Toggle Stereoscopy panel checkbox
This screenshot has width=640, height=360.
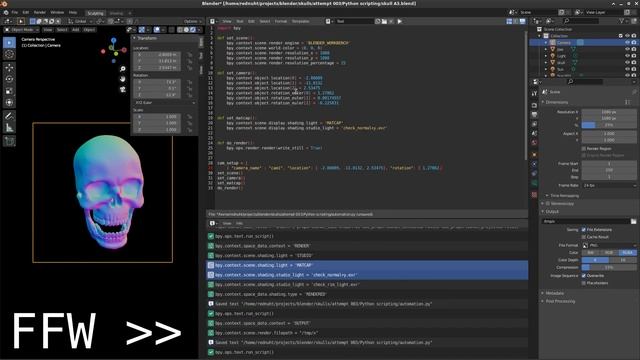(548, 204)
